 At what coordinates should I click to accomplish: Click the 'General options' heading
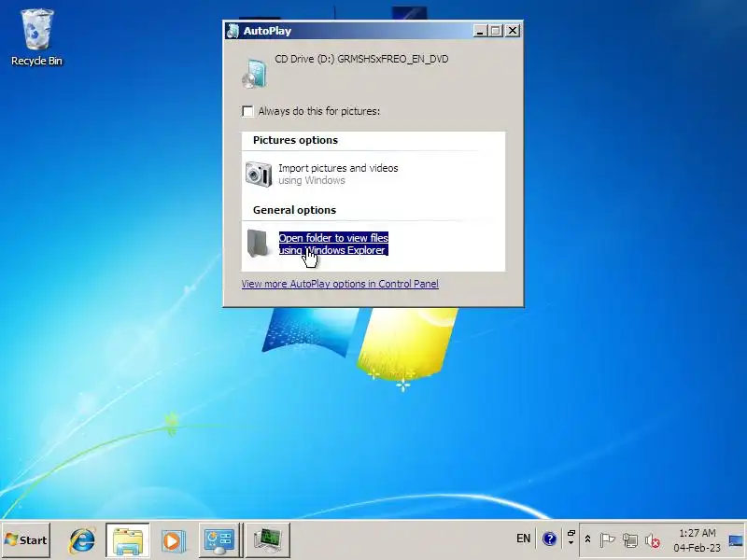[294, 210]
